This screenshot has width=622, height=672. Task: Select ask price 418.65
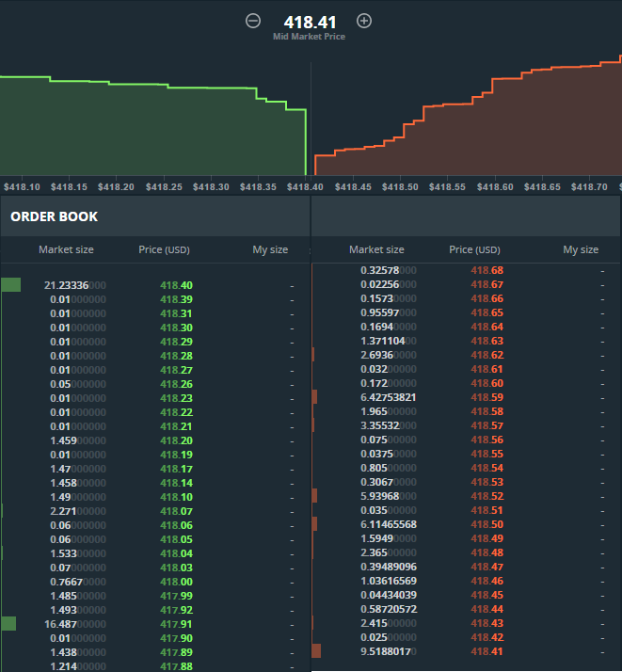(487, 312)
